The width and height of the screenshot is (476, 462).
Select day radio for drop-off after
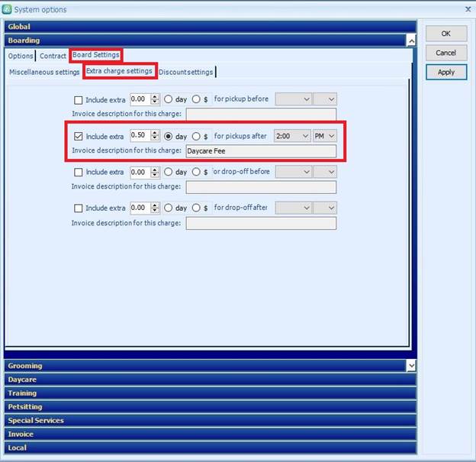(168, 208)
